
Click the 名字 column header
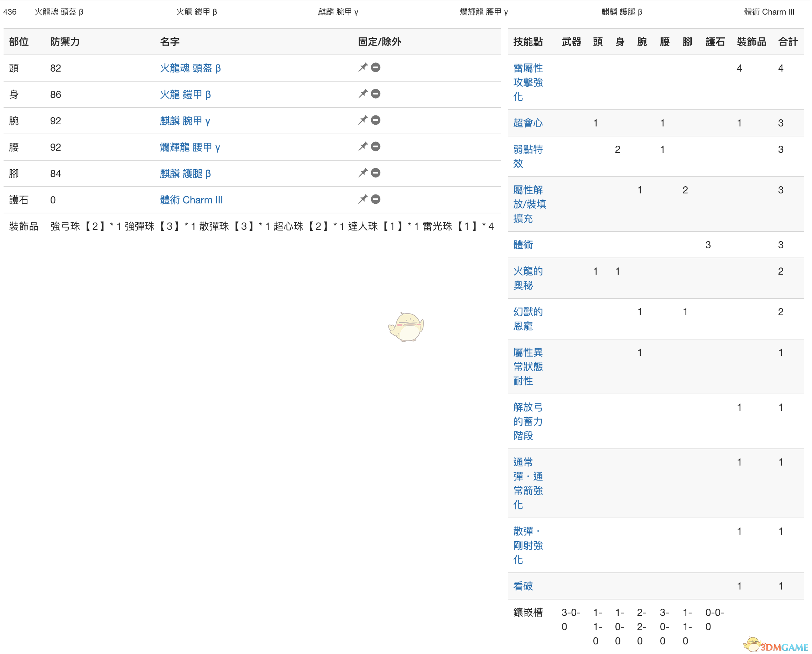coord(170,42)
